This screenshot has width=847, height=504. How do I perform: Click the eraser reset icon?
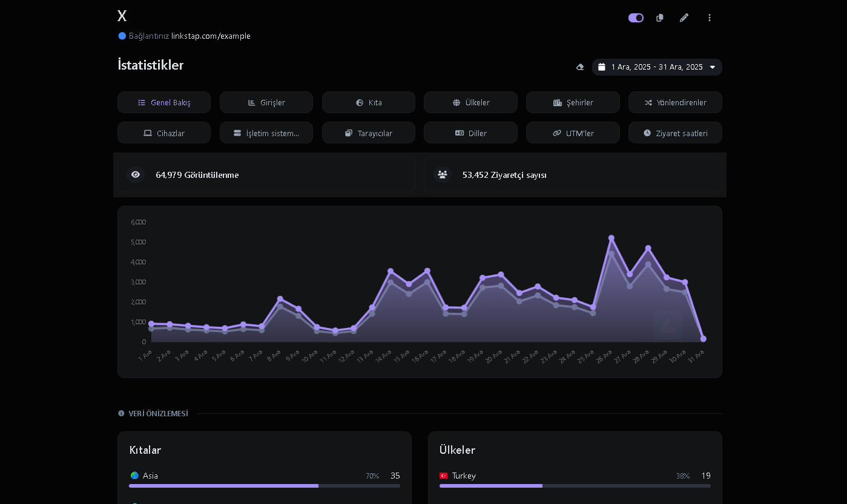pos(580,67)
